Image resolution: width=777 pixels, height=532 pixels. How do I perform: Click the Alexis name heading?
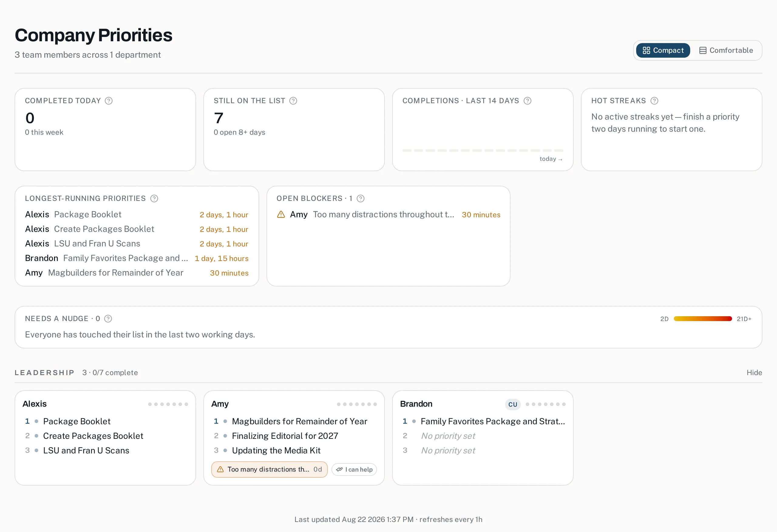tap(35, 404)
